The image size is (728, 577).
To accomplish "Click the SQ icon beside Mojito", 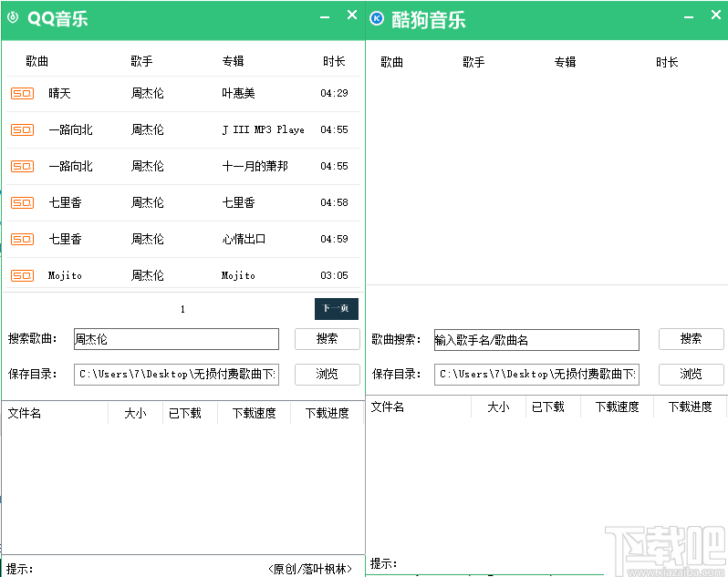I will [x=22, y=275].
